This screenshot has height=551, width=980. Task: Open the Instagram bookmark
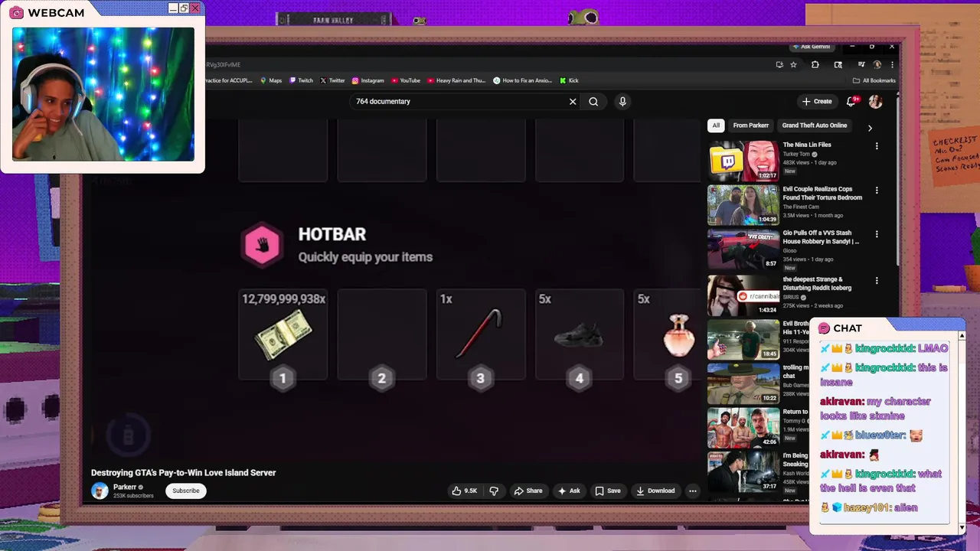(368, 80)
